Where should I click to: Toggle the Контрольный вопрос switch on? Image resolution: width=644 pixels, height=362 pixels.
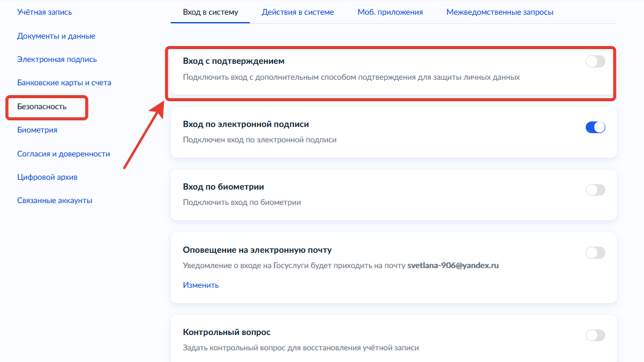click(x=595, y=335)
